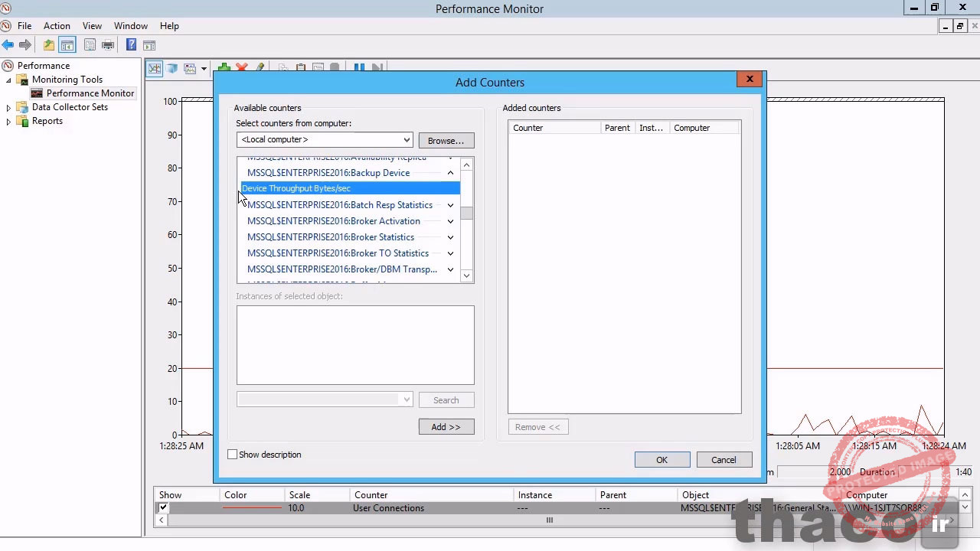Uncheck the show checkbox in the counter legend
Image resolution: width=980 pixels, height=551 pixels.
pos(163,507)
